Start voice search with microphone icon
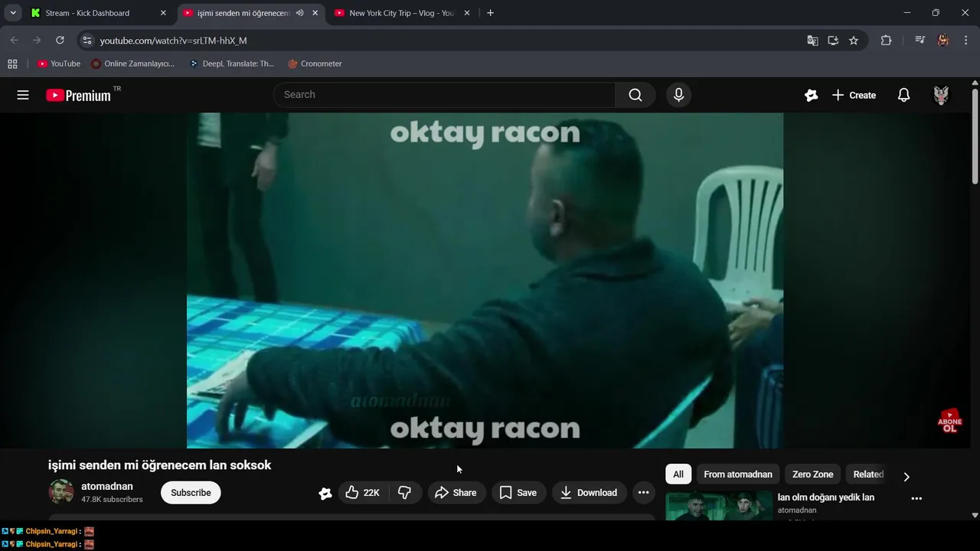This screenshot has width=980, height=551. tap(678, 95)
